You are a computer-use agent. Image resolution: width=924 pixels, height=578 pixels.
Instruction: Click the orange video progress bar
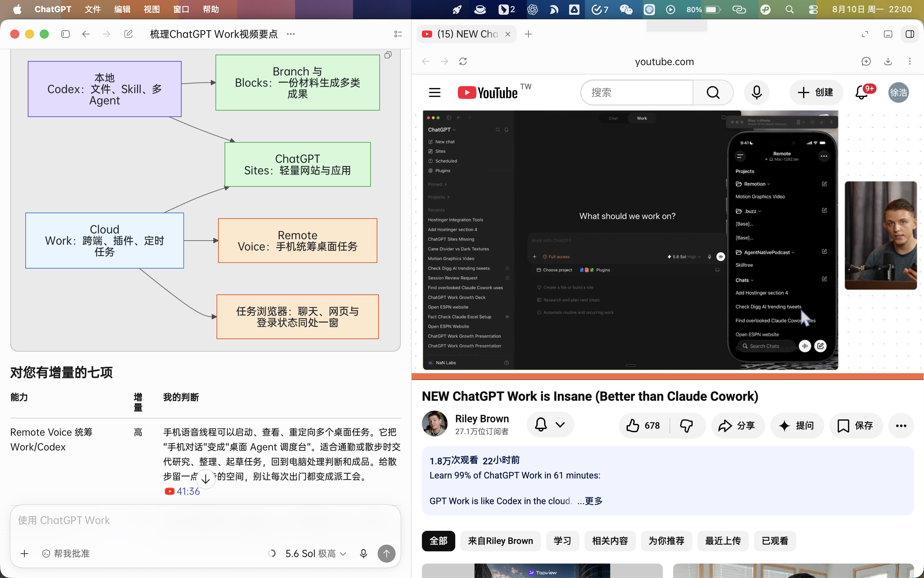(667, 376)
